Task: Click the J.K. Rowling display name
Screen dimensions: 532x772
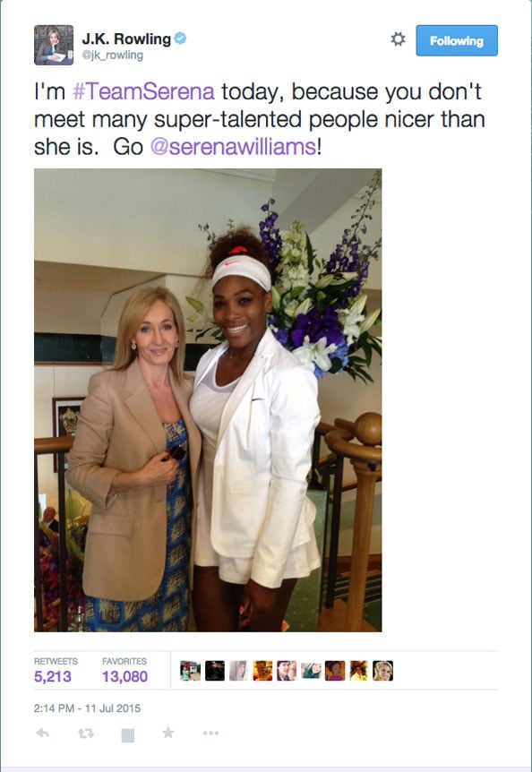Action: tap(126, 39)
